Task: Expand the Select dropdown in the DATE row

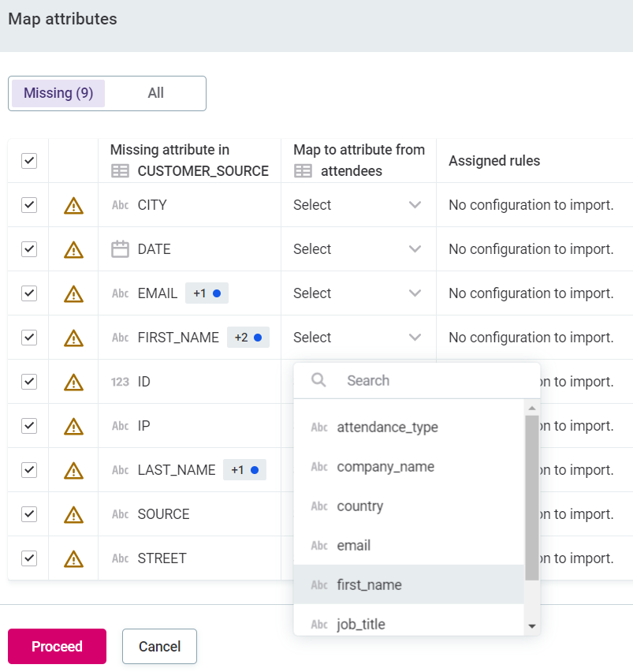Action: click(x=358, y=249)
